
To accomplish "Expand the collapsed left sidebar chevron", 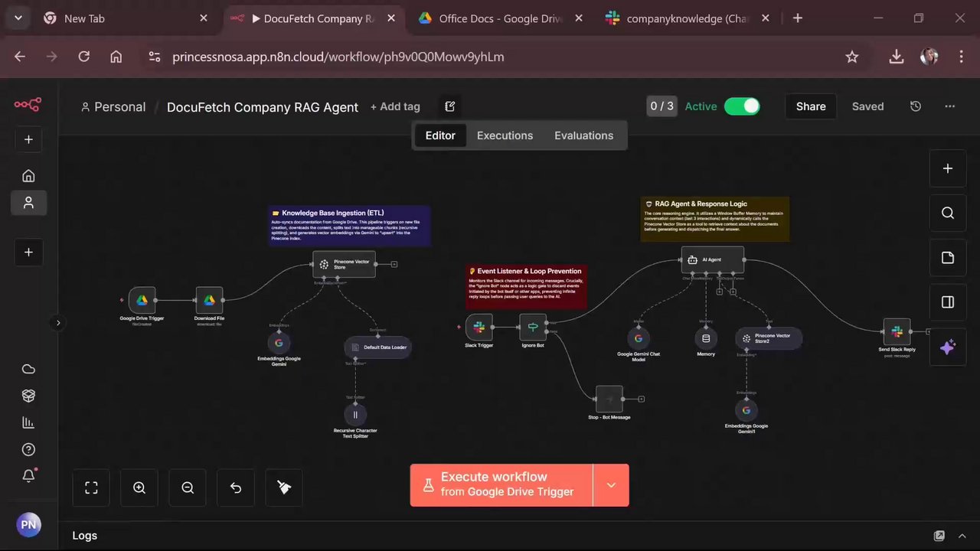I will (57, 323).
